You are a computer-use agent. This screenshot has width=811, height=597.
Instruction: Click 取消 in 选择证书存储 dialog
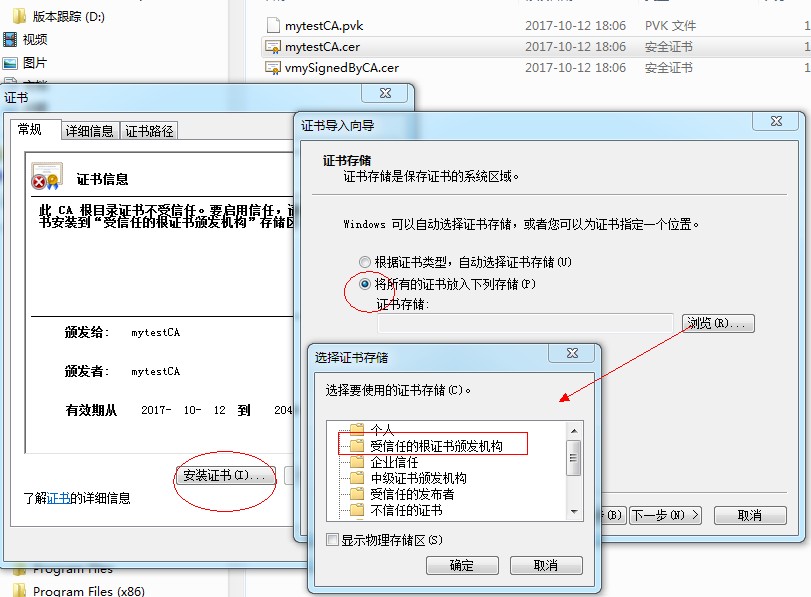pos(546,565)
